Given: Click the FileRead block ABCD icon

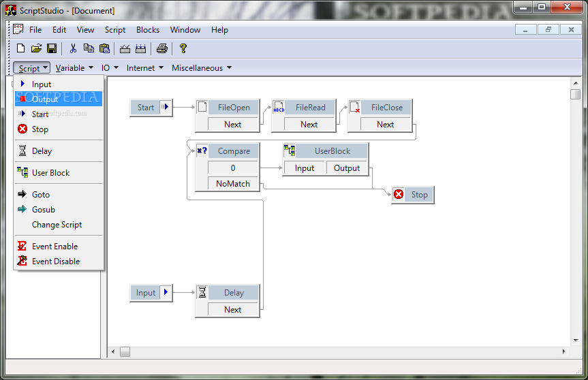Looking at the screenshot, I should point(279,107).
